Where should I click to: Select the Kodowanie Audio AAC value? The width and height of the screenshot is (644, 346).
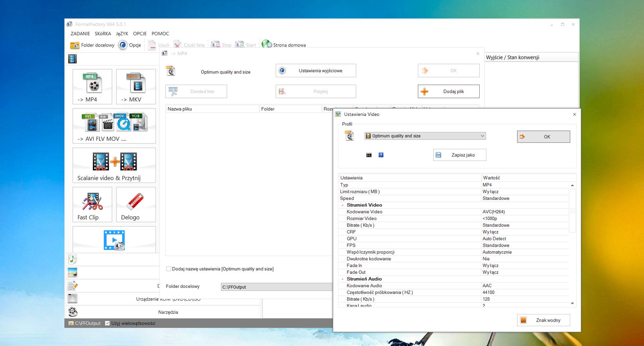point(525,286)
